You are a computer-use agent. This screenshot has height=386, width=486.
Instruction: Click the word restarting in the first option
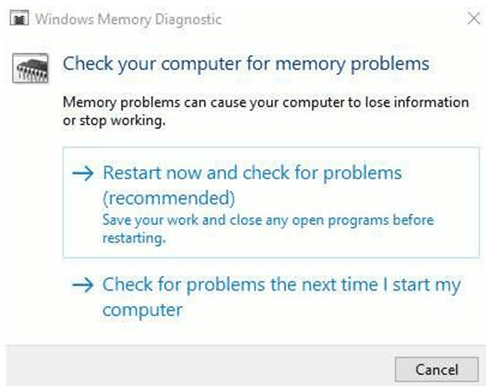(134, 238)
